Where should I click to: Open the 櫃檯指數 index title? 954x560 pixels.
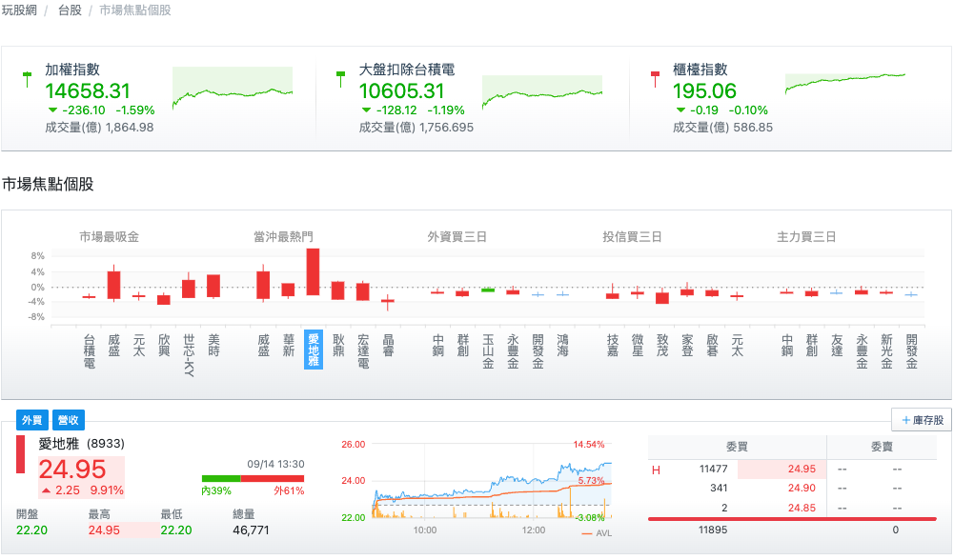pyautogui.click(x=700, y=70)
